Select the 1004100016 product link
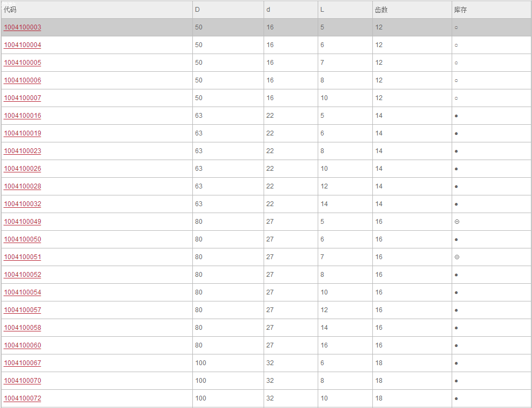 [x=23, y=115]
